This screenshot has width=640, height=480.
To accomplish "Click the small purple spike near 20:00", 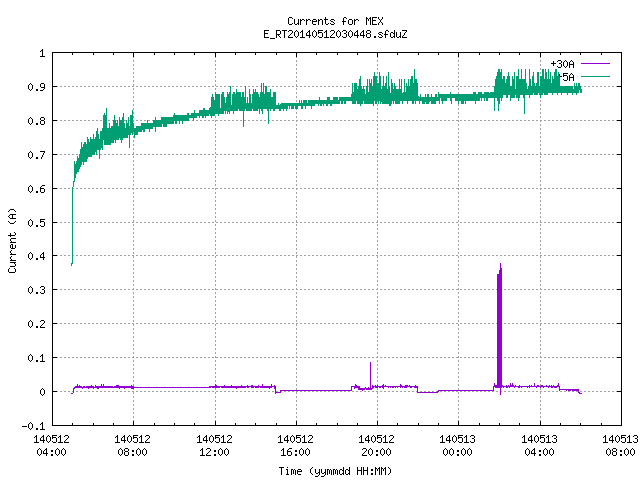I will [371, 374].
